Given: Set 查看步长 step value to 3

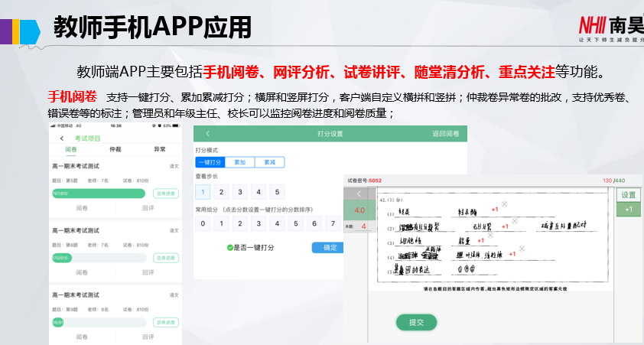Looking at the screenshot, I should pos(239,192).
